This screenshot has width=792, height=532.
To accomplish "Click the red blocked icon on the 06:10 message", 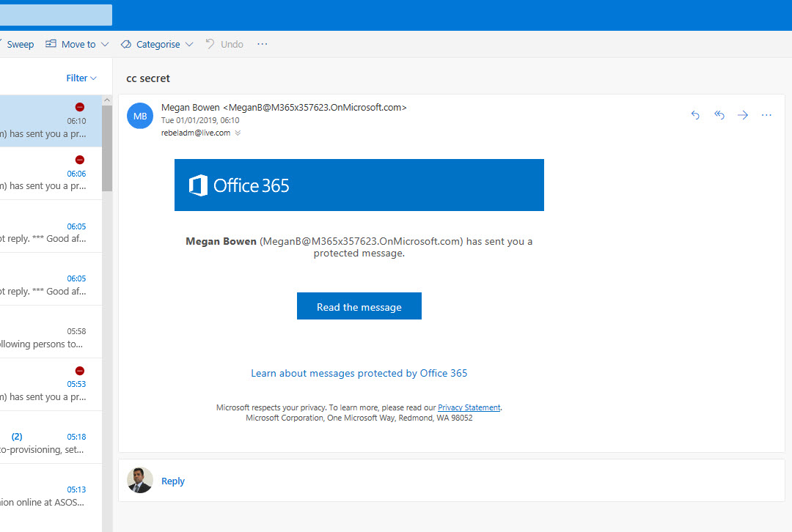I will point(80,107).
